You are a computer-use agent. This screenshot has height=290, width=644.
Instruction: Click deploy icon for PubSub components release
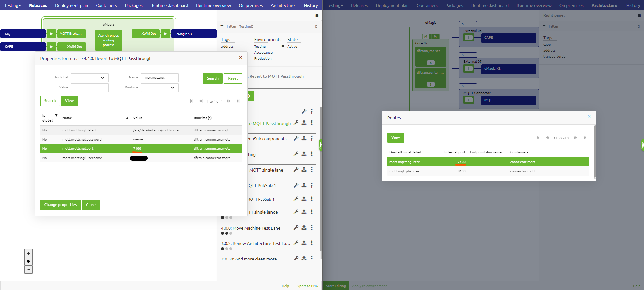click(304, 138)
